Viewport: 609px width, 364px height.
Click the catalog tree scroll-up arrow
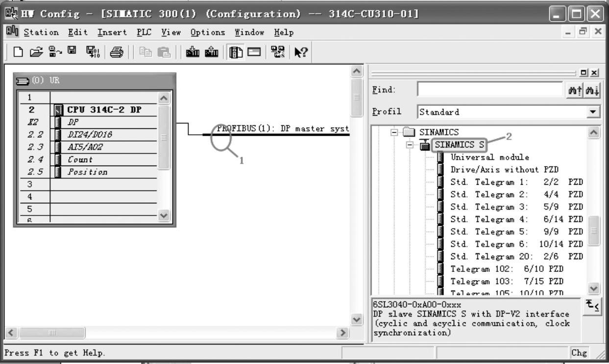pos(593,133)
